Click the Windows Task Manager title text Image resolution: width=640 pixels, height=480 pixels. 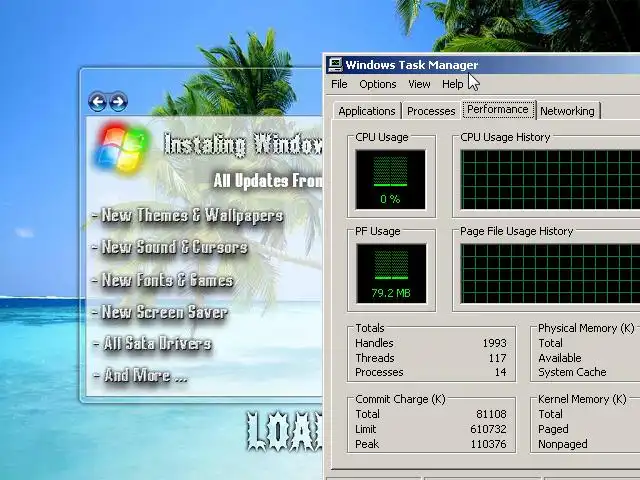tap(411, 65)
